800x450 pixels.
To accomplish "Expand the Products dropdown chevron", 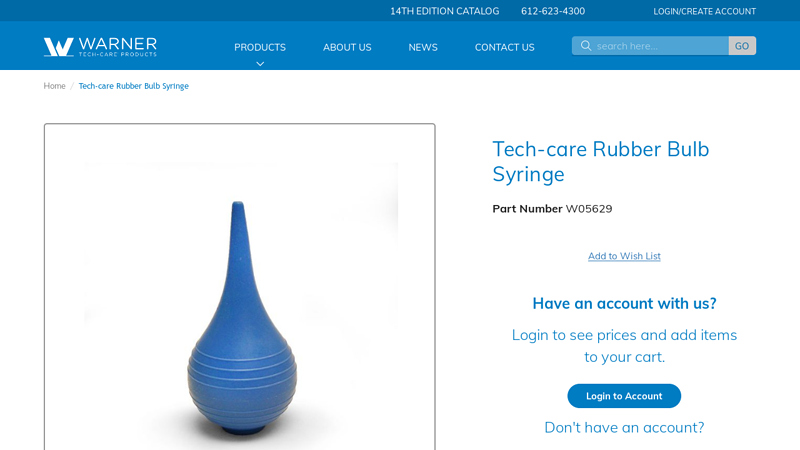I will coord(260,64).
